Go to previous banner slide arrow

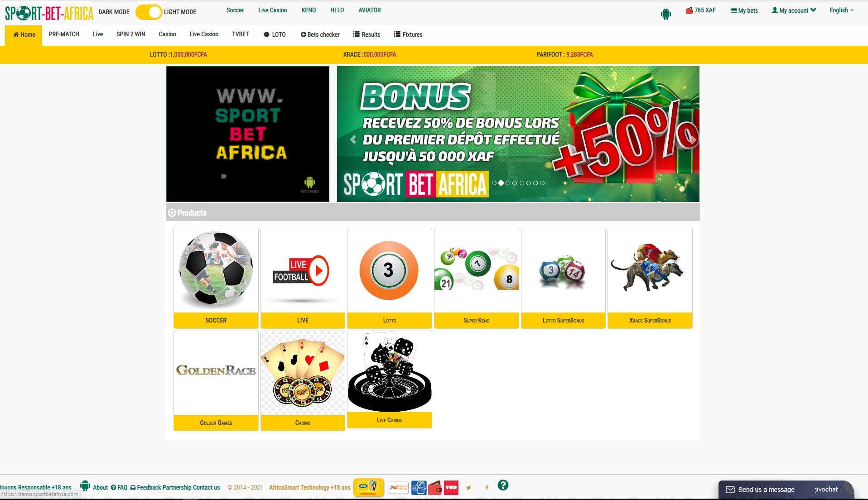(x=353, y=139)
